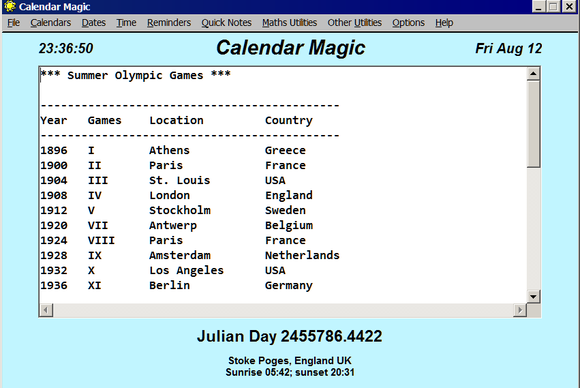This screenshot has width=580, height=388.
Task: Click the Athens location entry
Action: point(169,151)
